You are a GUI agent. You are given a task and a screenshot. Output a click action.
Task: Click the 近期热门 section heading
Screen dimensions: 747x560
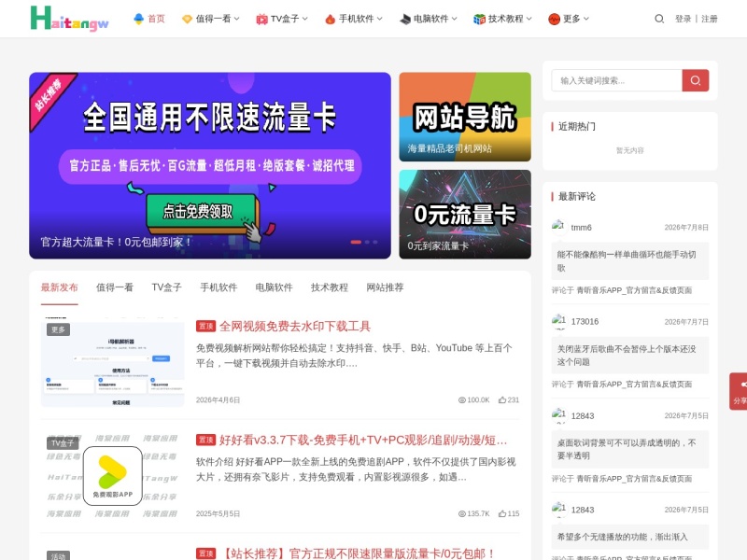(x=577, y=126)
